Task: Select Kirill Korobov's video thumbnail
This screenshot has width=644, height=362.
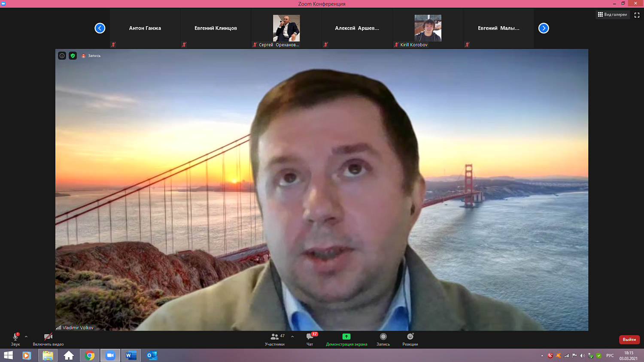Action: tap(428, 28)
